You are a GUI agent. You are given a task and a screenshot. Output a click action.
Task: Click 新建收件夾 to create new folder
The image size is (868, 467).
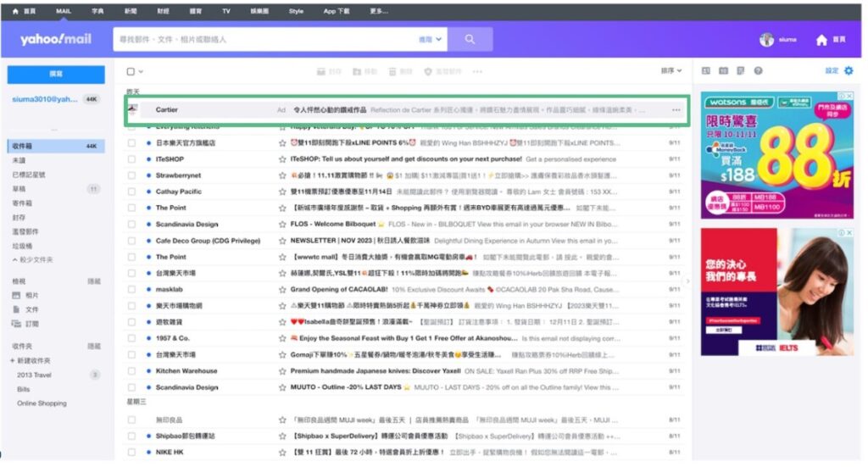tap(31, 361)
